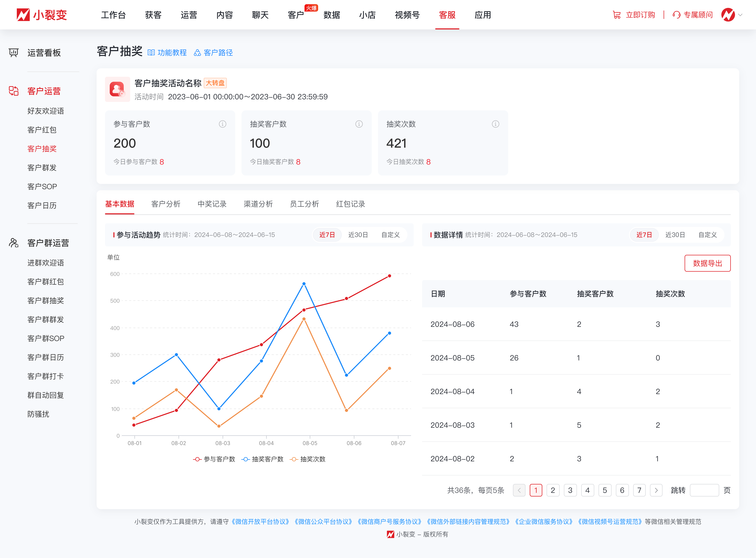Open the 数据 menu
Image resolution: width=756 pixels, height=558 pixels.
coord(332,15)
